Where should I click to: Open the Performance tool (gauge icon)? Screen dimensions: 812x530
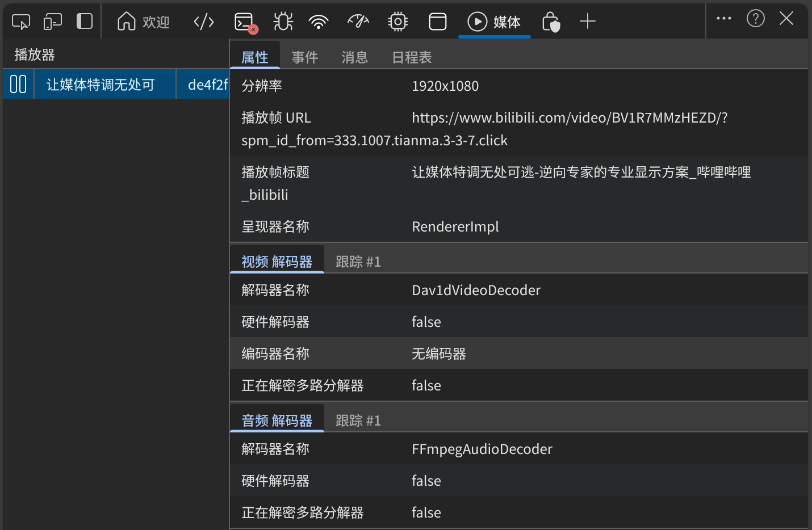(x=358, y=22)
